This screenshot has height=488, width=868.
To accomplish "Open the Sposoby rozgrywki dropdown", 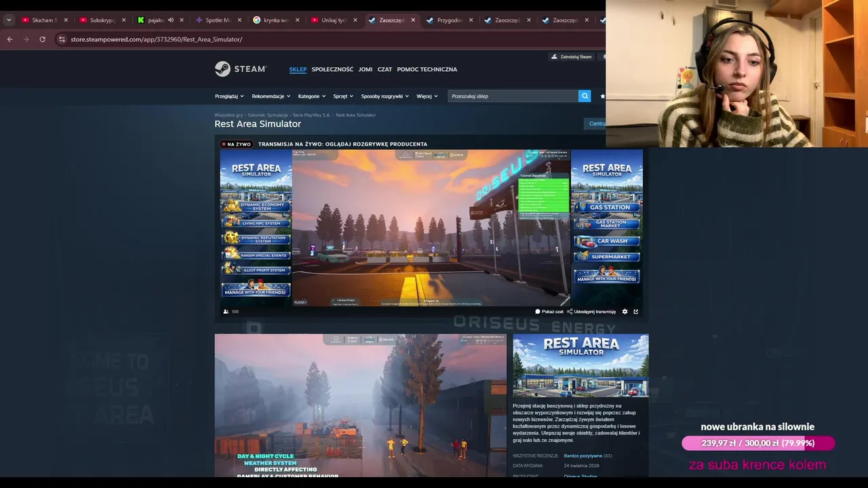I will 384,96.
